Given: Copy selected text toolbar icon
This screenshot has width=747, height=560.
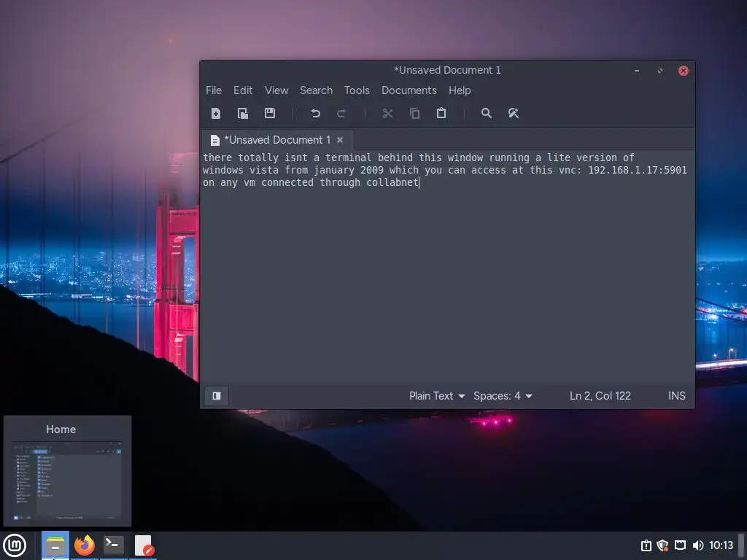Looking at the screenshot, I should (x=414, y=113).
